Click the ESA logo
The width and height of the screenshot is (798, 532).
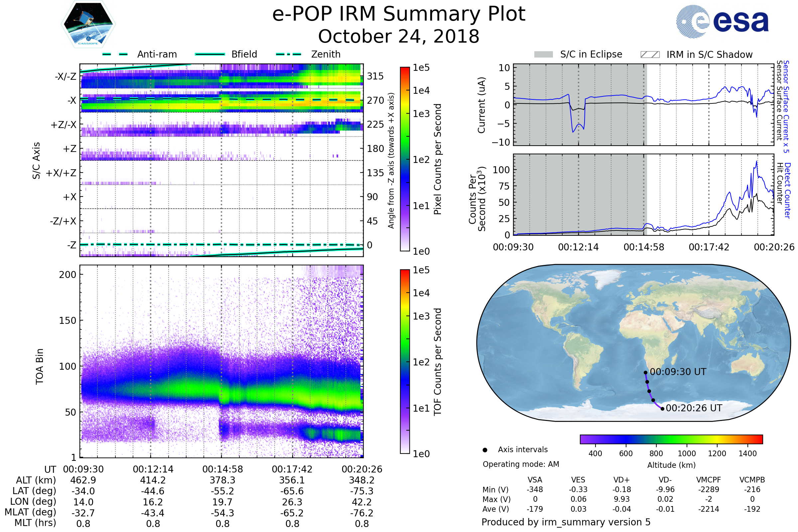(722, 21)
